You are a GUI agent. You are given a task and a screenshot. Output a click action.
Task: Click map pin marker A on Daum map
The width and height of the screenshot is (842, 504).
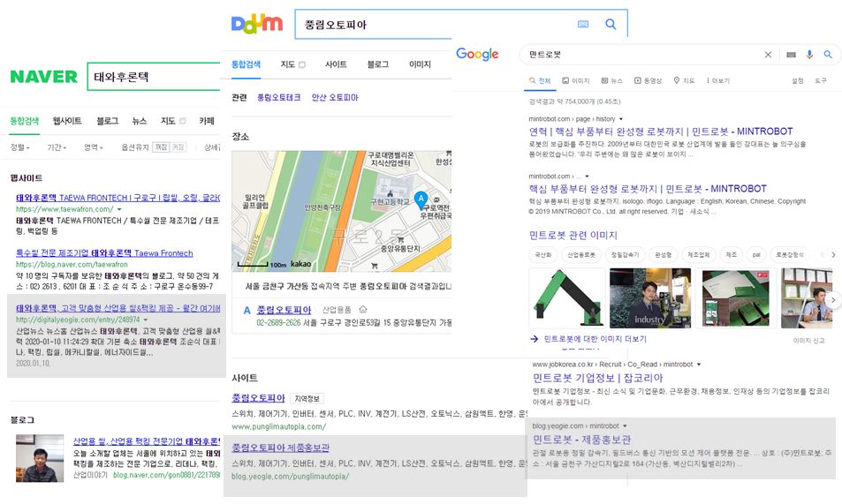click(421, 200)
